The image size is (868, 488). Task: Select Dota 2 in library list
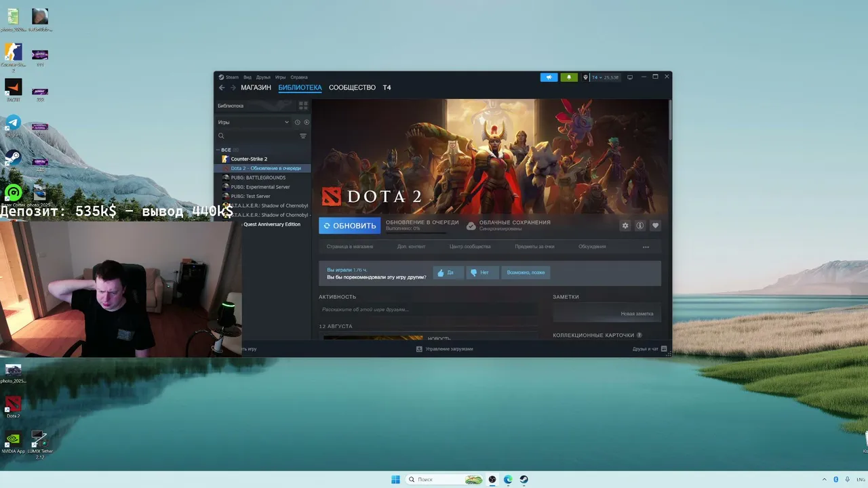click(x=262, y=168)
